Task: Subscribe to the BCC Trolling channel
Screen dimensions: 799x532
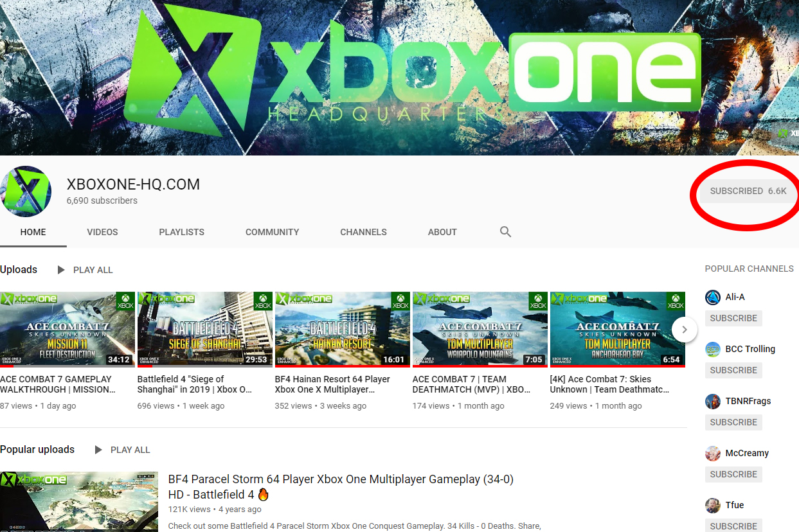Action: point(733,370)
